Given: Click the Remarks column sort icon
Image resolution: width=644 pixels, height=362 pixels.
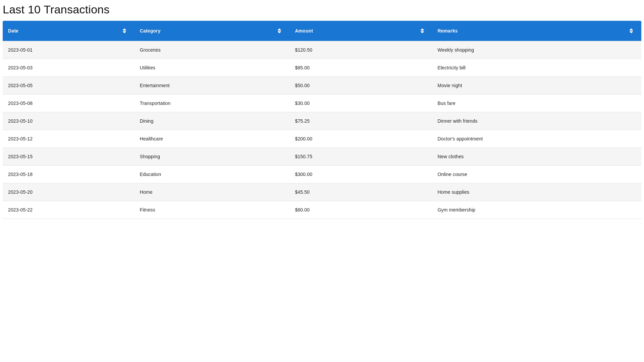Looking at the screenshot, I should [x=631, y=31].
